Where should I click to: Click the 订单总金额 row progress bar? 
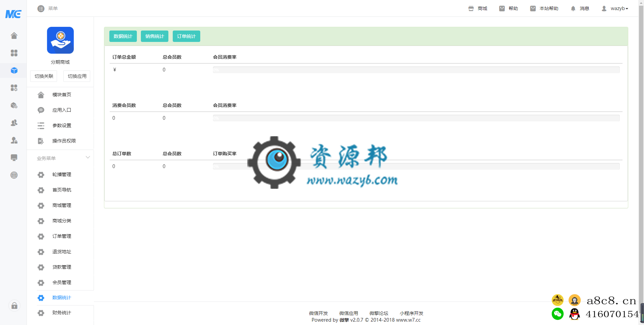tap(416, 70)
